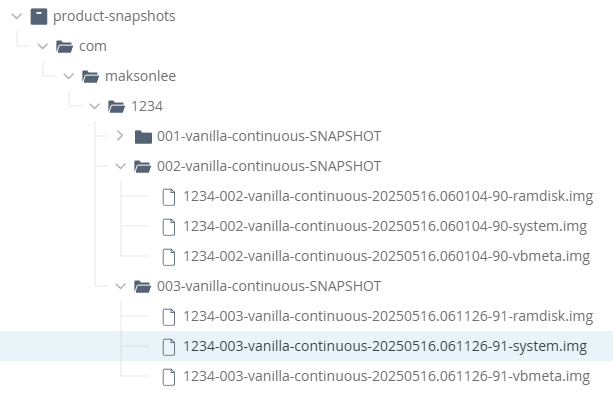Collapse the 1234 folder chevron
Screen dimensions: 613x416
(95, 106)
